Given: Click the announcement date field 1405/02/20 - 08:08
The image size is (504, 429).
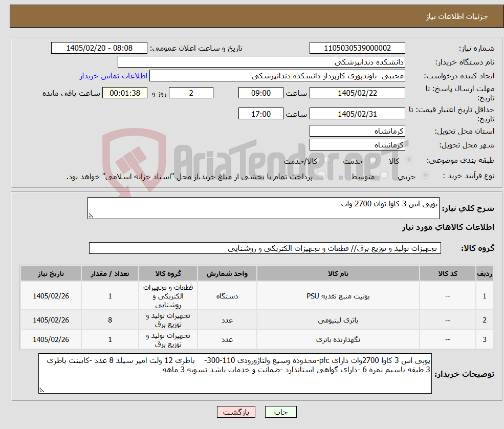Looking at the screenshot, I should [99, 48].
